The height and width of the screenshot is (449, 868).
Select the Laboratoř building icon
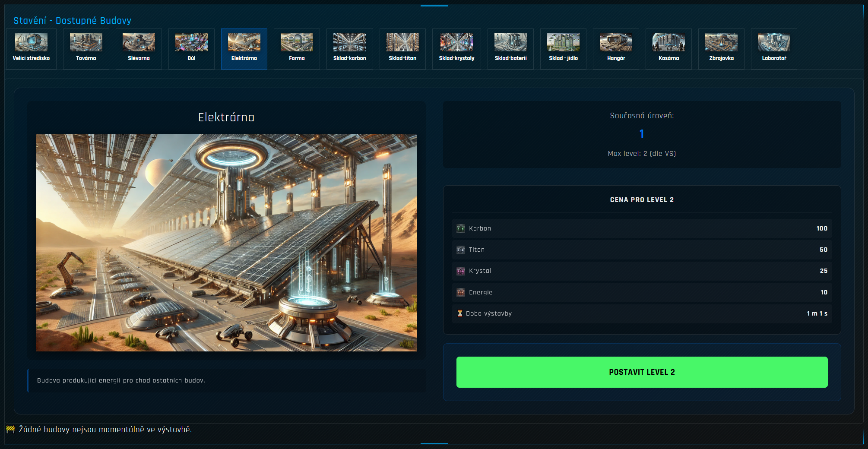click(x=774, y=48)
